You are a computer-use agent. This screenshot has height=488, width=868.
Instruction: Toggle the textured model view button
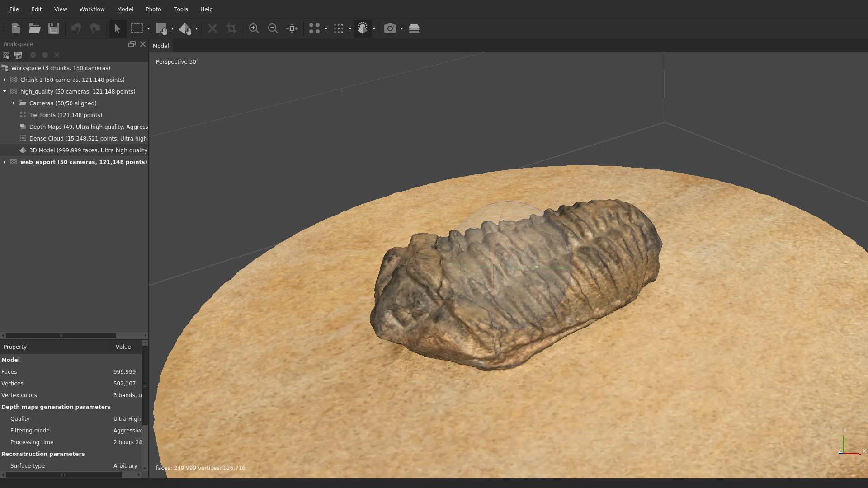(363, 28)
